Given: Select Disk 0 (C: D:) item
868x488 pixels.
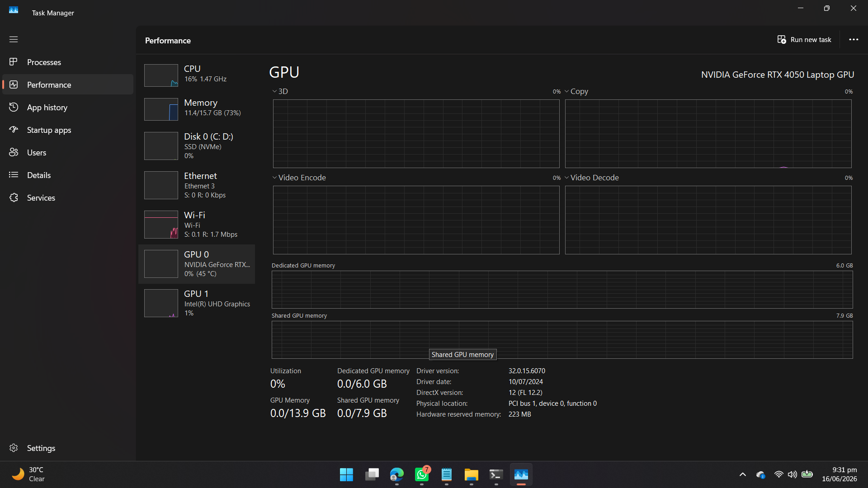Looking at the screenshot, I should pos(197,146).
